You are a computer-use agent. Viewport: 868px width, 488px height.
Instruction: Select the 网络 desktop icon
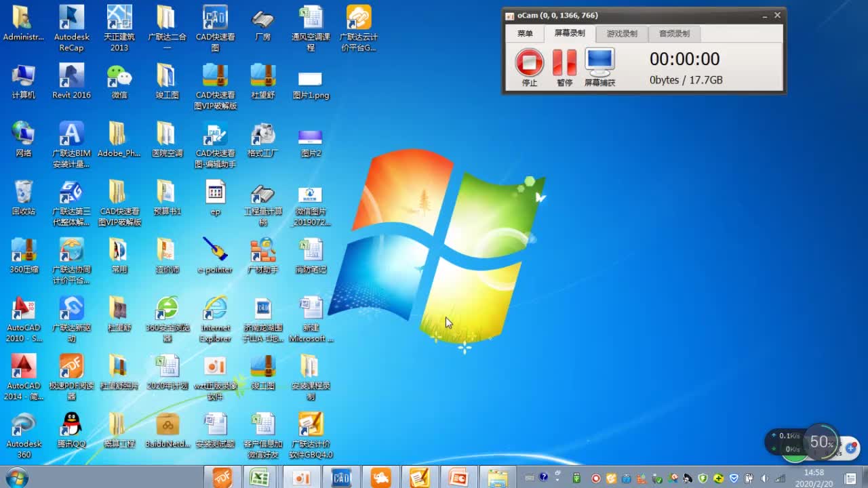click(24, 140)
